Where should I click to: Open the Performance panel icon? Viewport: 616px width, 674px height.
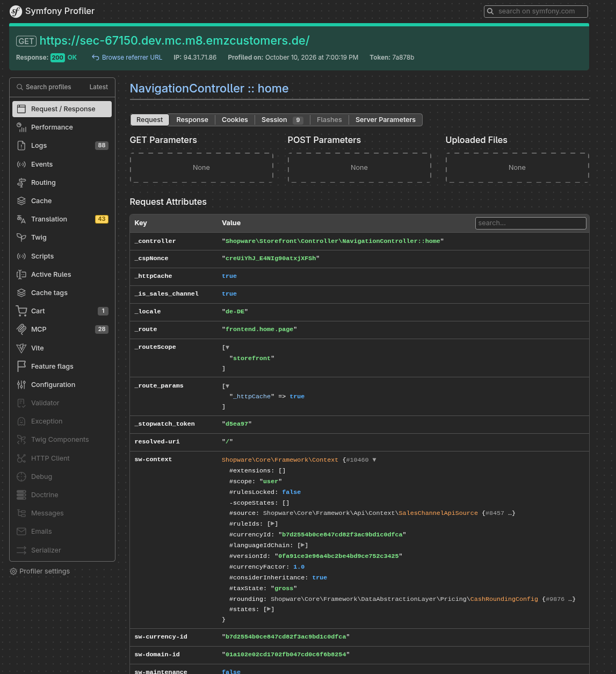point(21,127)
